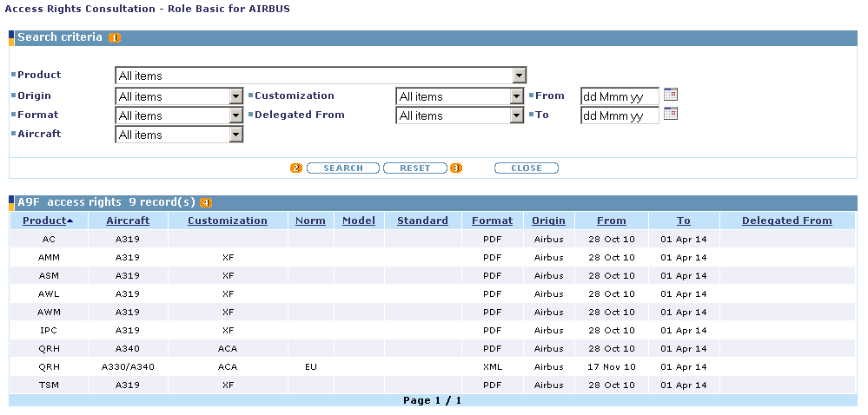Sort table by To column header

pyautogui.click(x=684, y=221)
